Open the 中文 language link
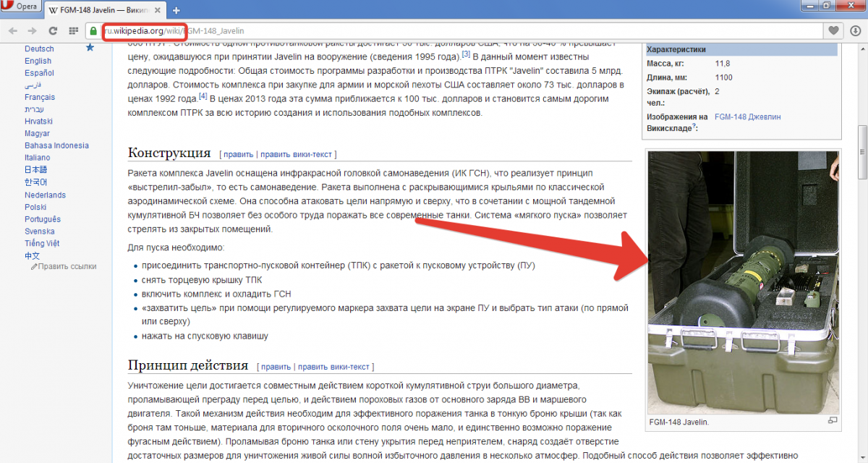Screen dimensions: 868x463 (x=32, y=255)
